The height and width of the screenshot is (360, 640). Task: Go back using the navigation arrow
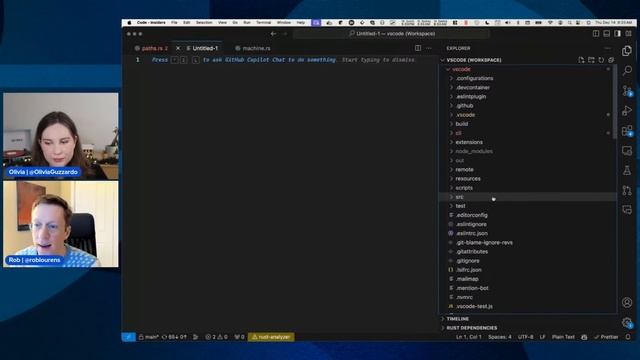pyautogui.click(x=273, y=34)
